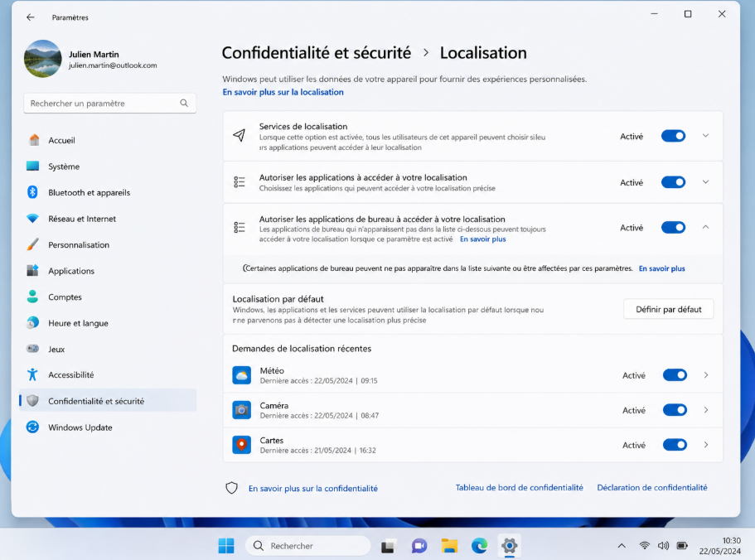The width and height of the screenshot is (755, 560).
Task: Open Bluetooth et appareils page
Action: (x=108, y=192)
